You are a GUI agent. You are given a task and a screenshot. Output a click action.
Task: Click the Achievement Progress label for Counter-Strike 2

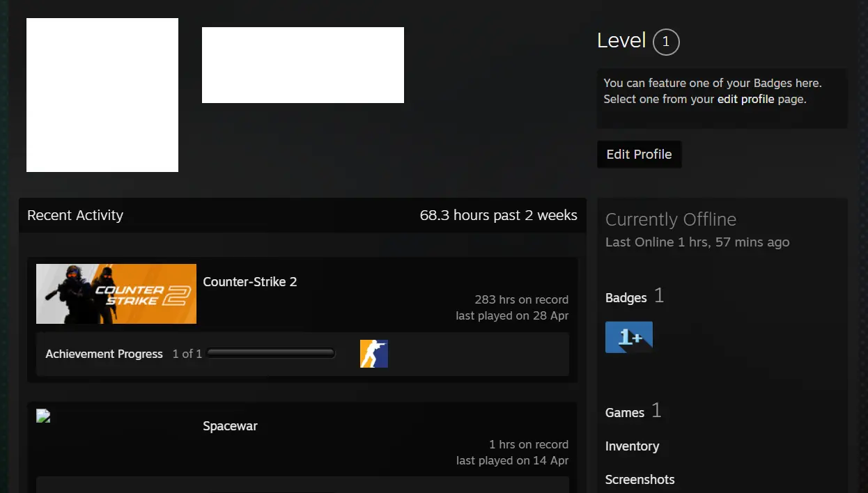(104, 354)
